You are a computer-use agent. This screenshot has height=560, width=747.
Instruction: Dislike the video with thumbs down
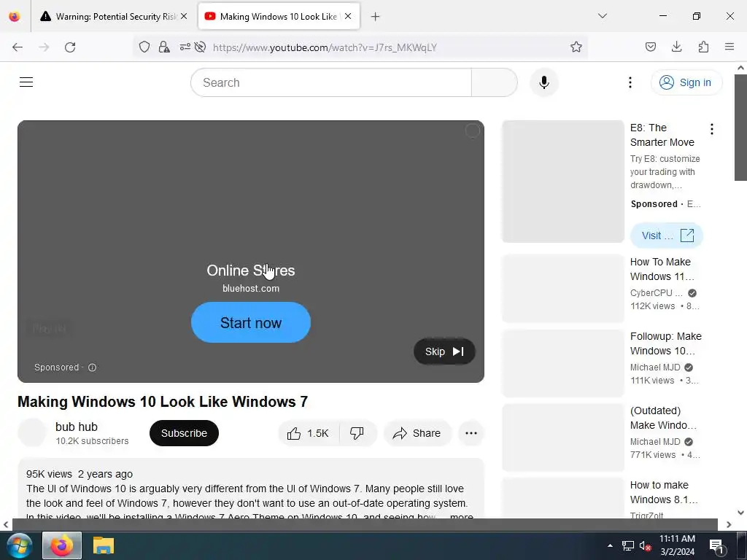coord(357,433)
